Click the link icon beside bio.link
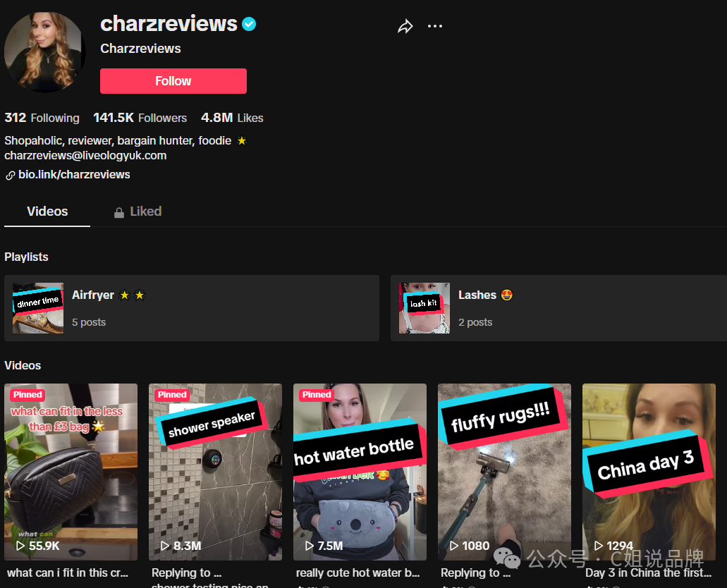 (10, 176)
